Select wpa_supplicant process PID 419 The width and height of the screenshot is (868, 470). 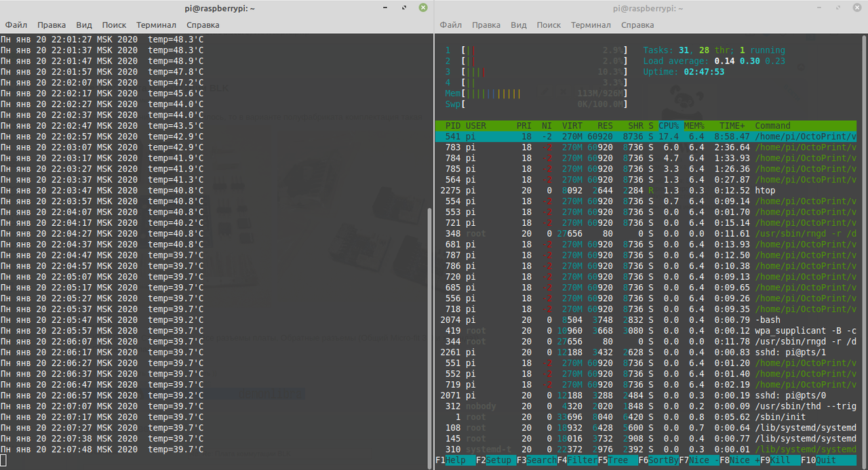pyautogui.click(x=646, y=331)
